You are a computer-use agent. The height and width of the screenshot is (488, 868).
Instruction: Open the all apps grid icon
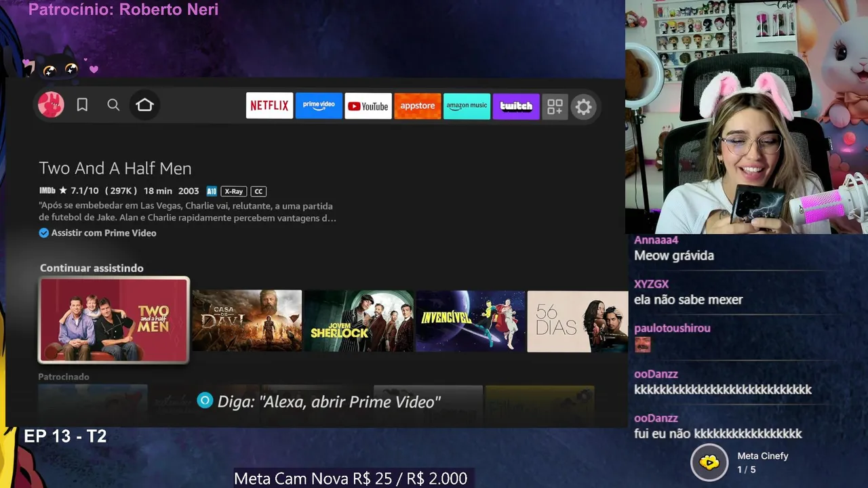click(x=555, y=106)
